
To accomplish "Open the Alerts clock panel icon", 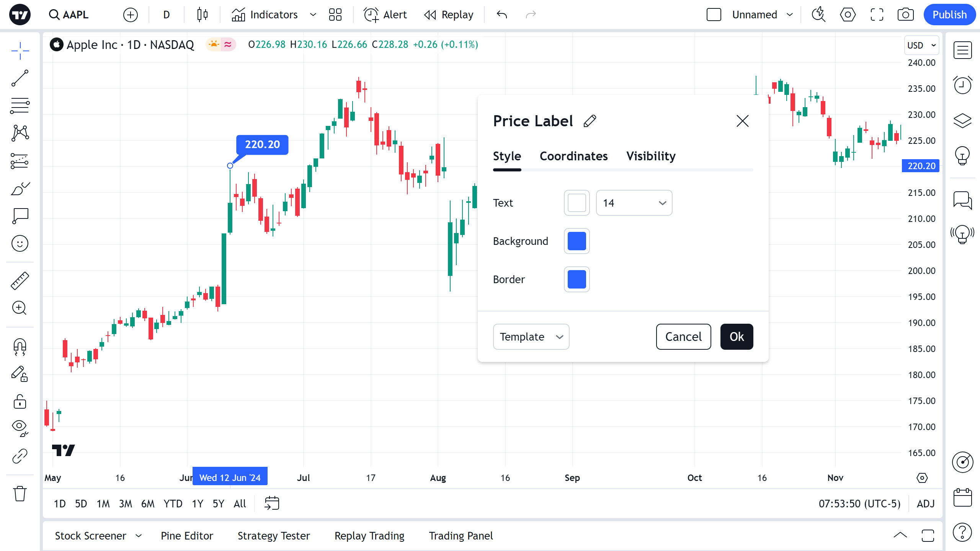I will coord(962,85).
